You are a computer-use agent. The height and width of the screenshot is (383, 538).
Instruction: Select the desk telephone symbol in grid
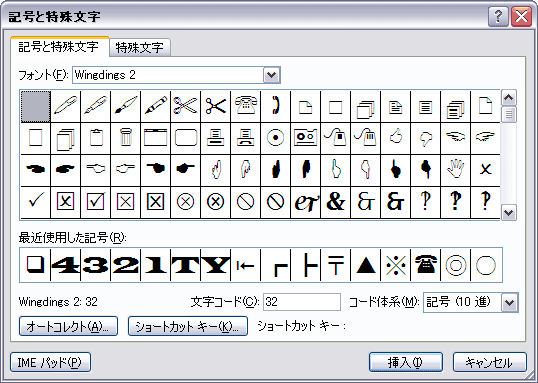[x=246, y=106]
